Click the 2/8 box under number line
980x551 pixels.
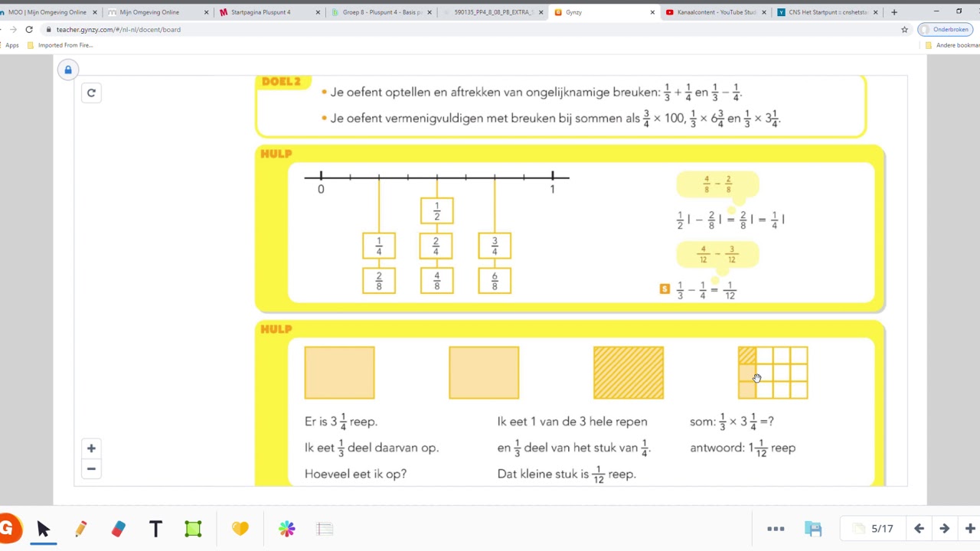click(x=379, y=281)
